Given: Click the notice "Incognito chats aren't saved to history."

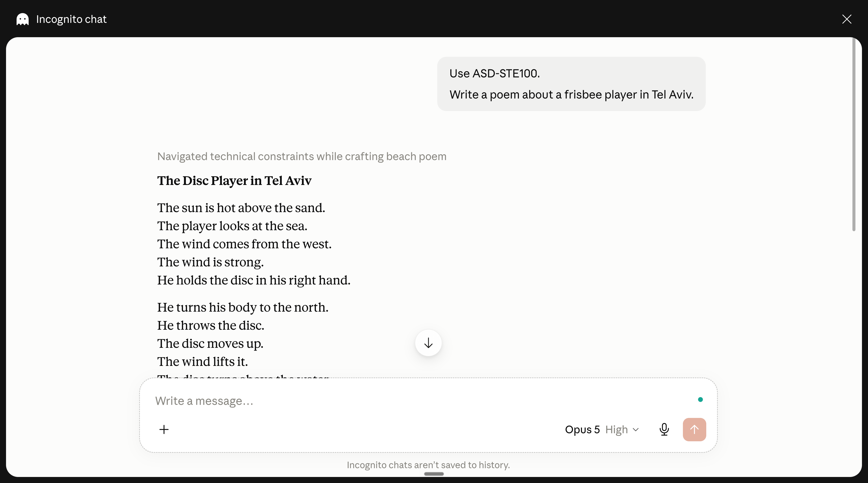Looking at the screenshot, I should [428, 465].
